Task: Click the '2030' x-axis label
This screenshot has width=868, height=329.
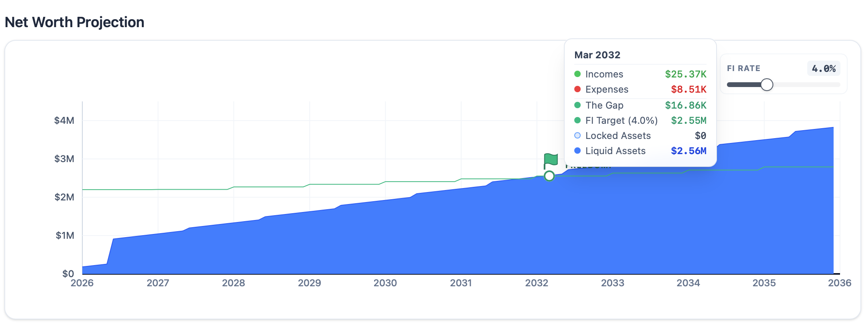Action: [x=385, y=283]
